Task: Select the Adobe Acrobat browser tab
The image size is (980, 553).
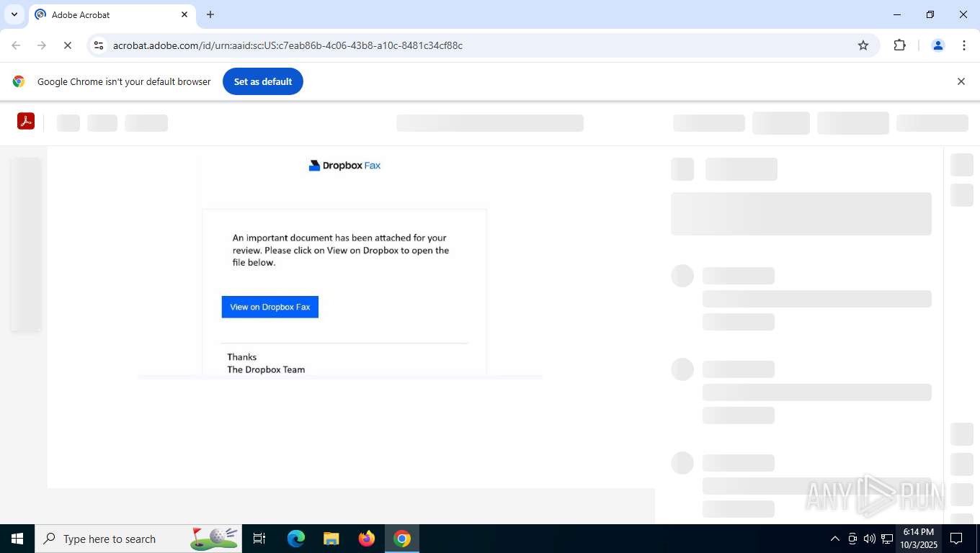Action: click(x=112, y=14)
